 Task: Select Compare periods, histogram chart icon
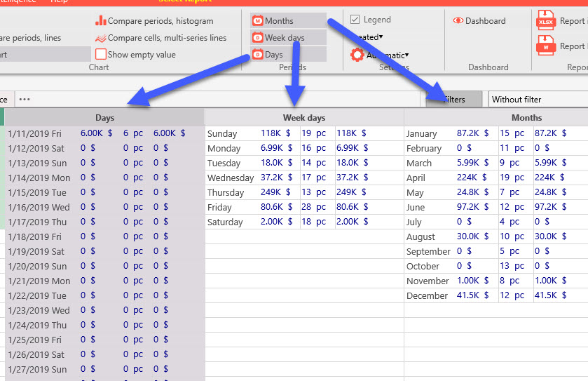100,20
